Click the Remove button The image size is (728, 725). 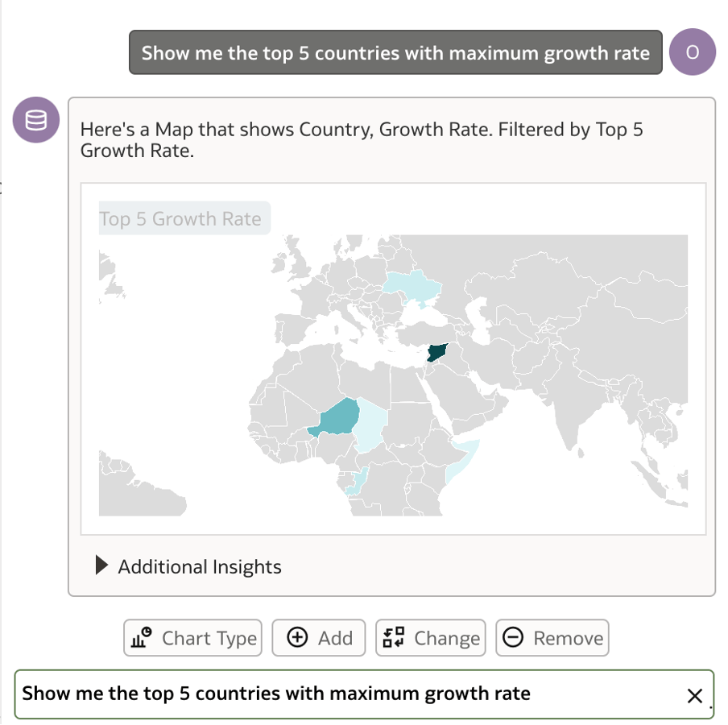click(552, 637)
